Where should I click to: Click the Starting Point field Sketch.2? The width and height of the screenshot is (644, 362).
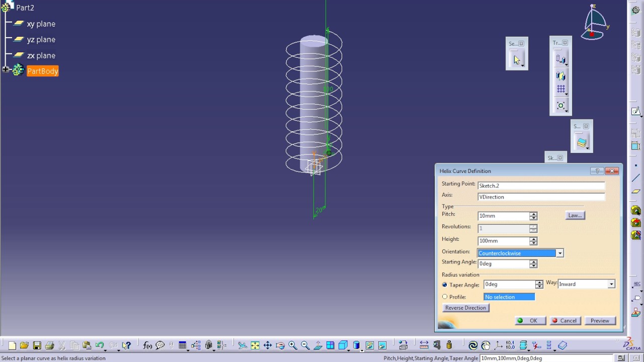point(541,186)
